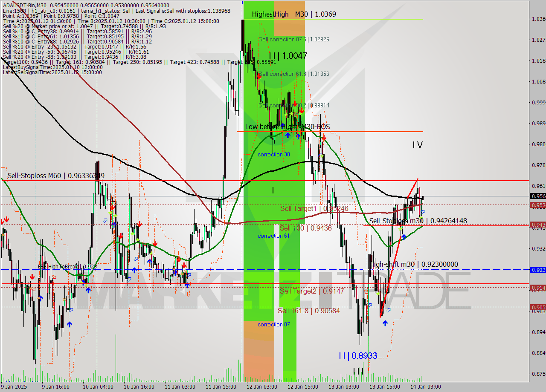The image size is (546, 392).
Task: Click the 0.980 price axis label
Action: pyautogui.click(x=538, y=144)
